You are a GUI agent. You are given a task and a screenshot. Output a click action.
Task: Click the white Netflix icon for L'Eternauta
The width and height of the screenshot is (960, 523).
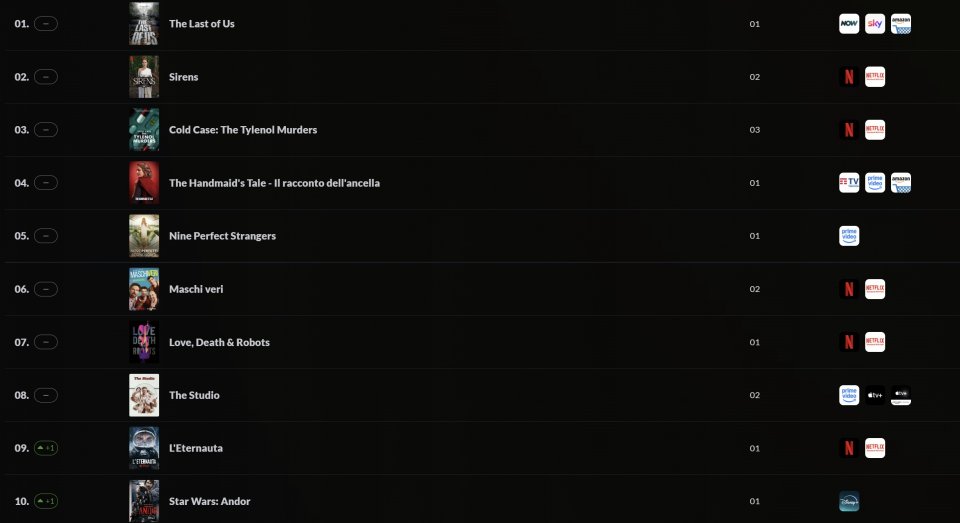click(875, 448)
